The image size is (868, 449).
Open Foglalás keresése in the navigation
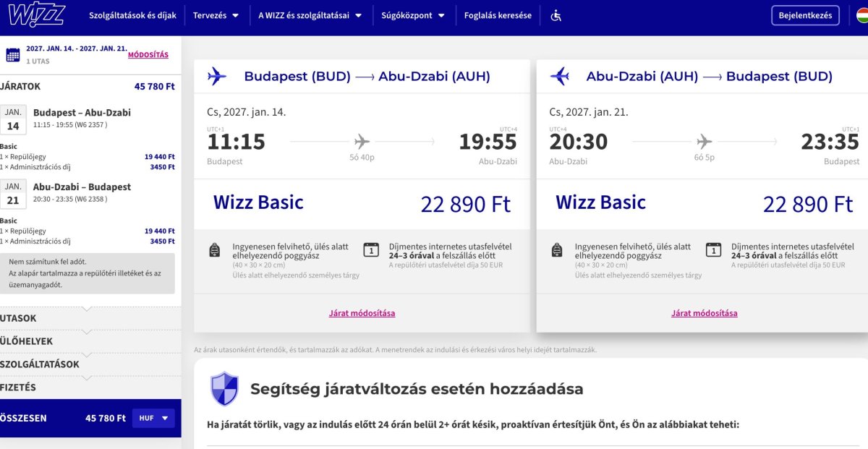pos(498,15)
